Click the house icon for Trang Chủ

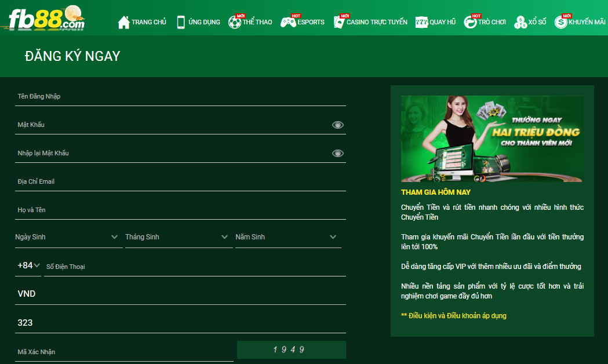[x=123, y=22]
